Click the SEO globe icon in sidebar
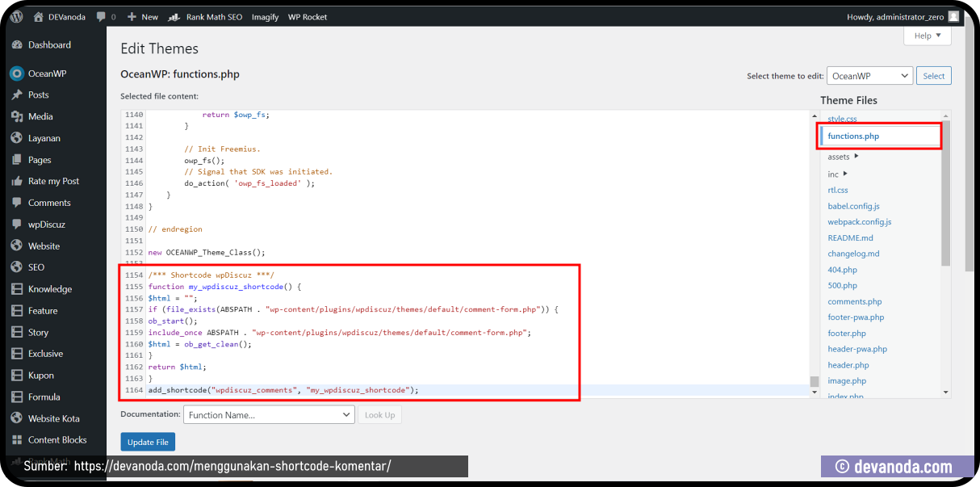This screenshot has height=487, width=980. pyautogui.click(x=17, y=267)
